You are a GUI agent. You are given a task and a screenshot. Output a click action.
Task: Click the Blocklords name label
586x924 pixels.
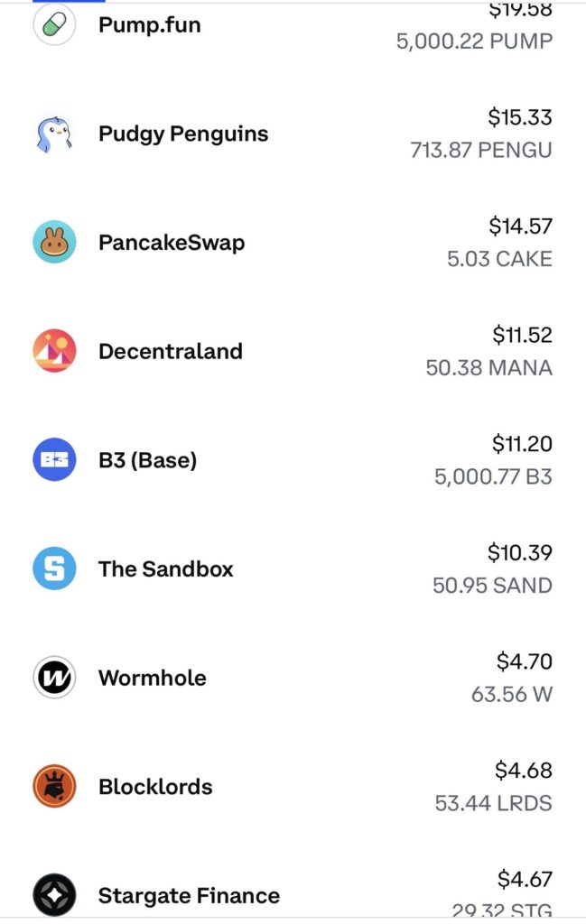tap(155, 787)
